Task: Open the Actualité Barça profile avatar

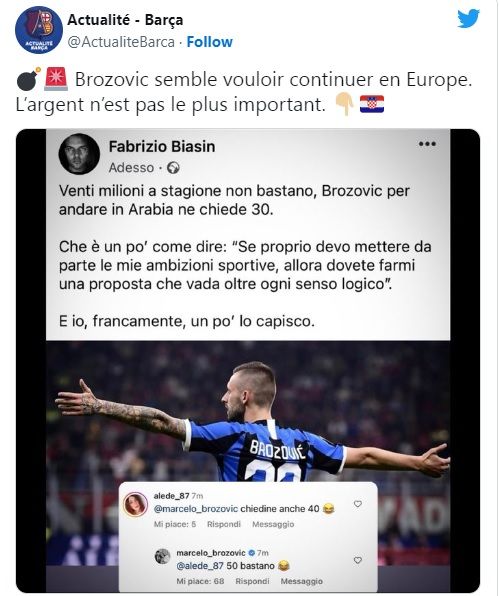Action: pyautogui.click(x=39, y=30)
